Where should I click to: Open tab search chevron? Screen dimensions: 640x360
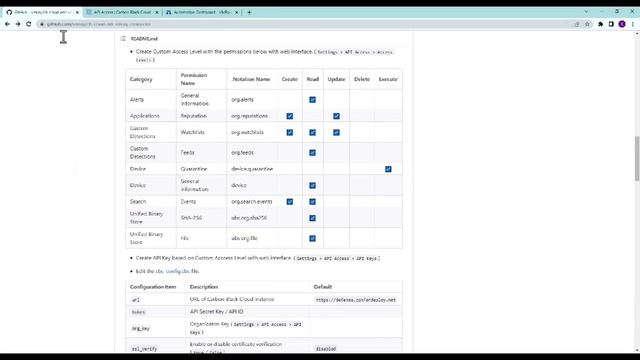click(x=586, y=12)
